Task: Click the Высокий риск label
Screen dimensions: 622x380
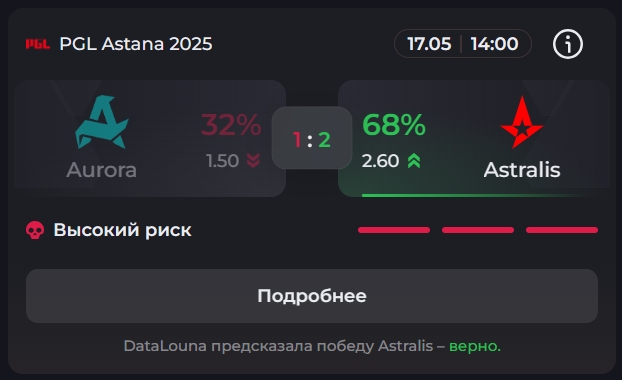Action: [x=123, y=230]
